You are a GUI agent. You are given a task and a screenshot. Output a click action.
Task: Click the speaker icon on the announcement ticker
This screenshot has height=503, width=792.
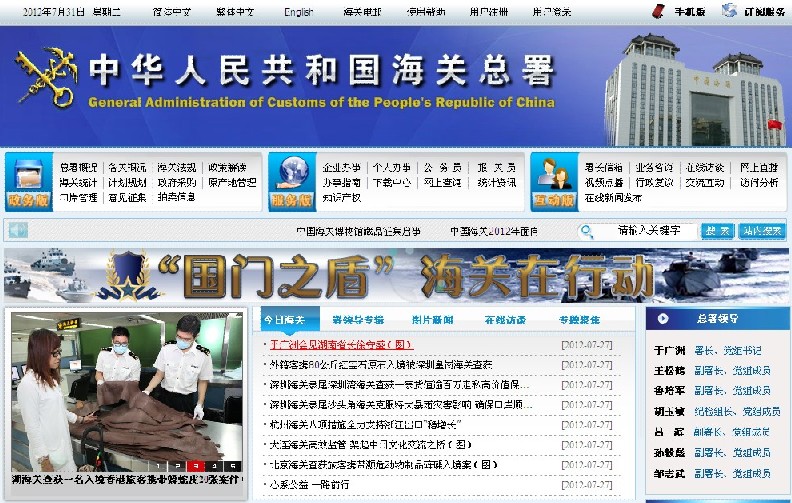pos(19,231)
